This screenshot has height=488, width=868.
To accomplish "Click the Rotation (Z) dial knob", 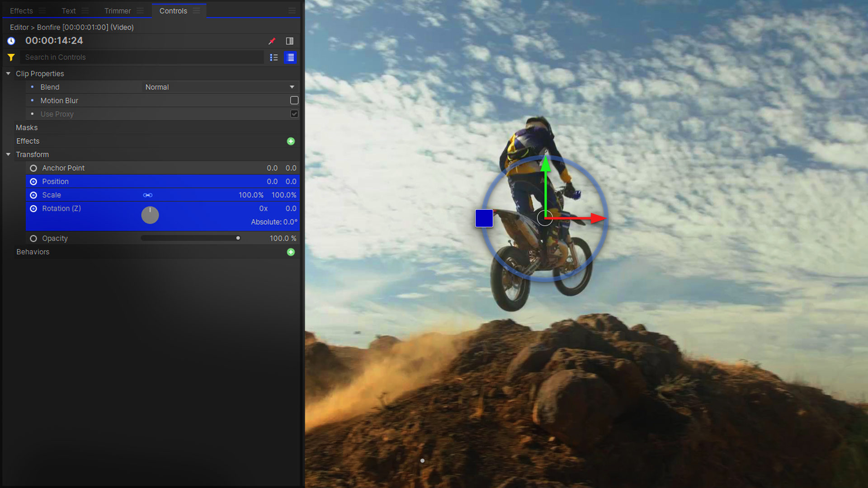I will [150, 215].
